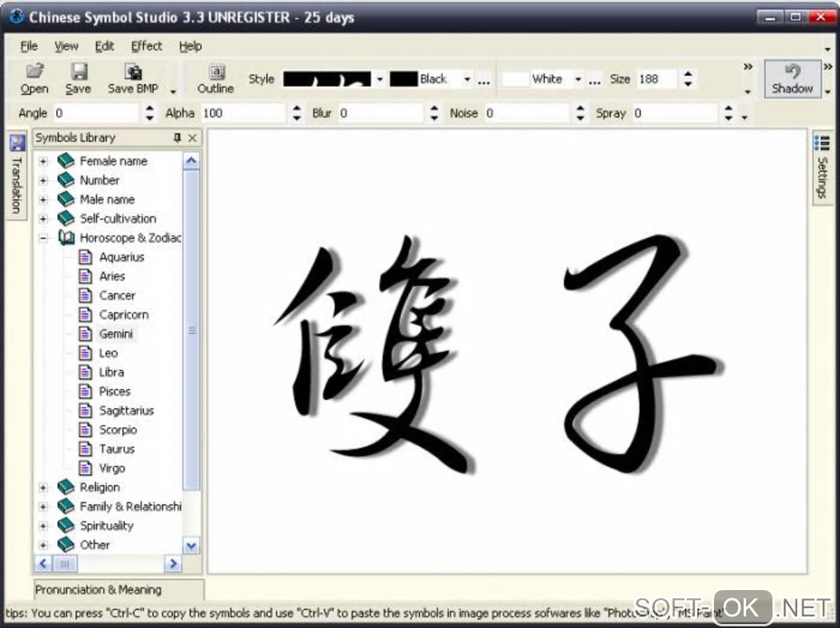The height and width of the screenshot is (628, 840).
Task: Click the Male name book icon
Action: [66, 199]
